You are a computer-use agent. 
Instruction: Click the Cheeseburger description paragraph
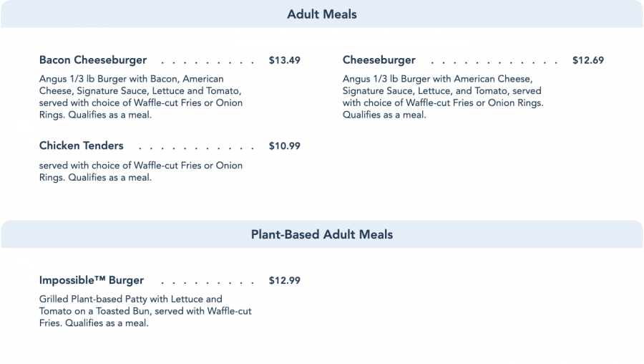pyautogui.click(x=442, y=97)
